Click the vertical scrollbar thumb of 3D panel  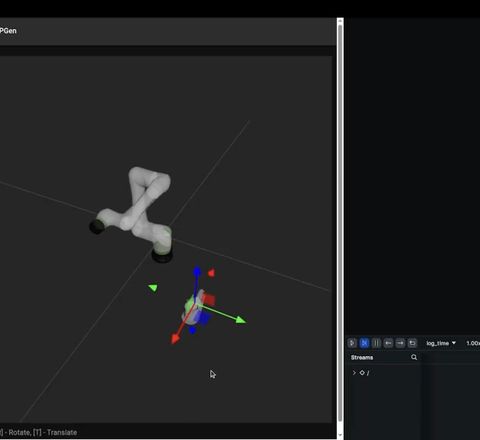coord(340,223)
